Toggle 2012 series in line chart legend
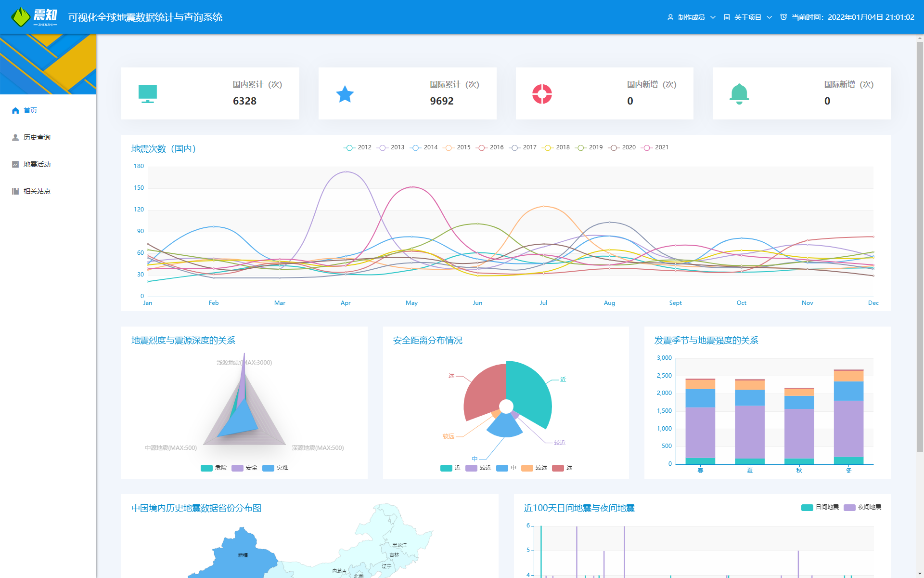The height and width of the screenshot is (578, 924). coord(357,147)
